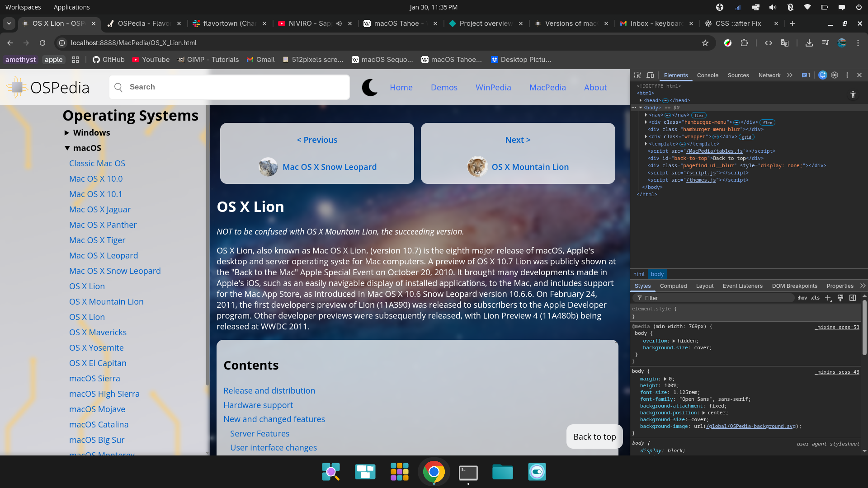Open the Chrome extensions puzzle icon
The image size is (868, 488).
[744, 43]
